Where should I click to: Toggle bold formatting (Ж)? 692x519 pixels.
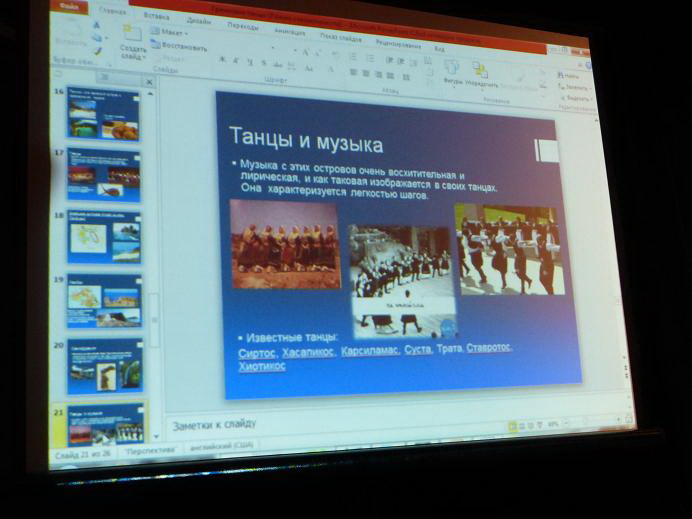[222, 59]
